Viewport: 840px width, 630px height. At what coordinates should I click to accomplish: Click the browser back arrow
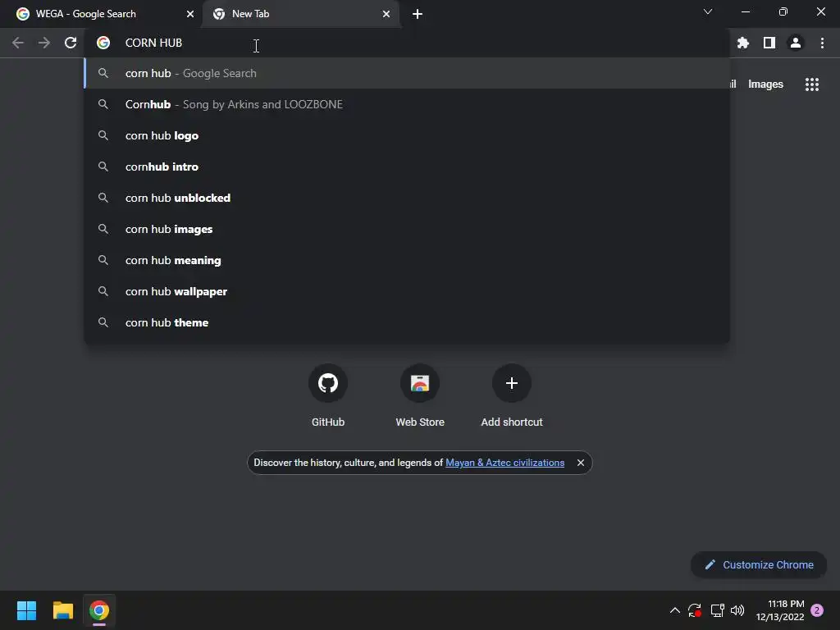(x=18, y=43)
